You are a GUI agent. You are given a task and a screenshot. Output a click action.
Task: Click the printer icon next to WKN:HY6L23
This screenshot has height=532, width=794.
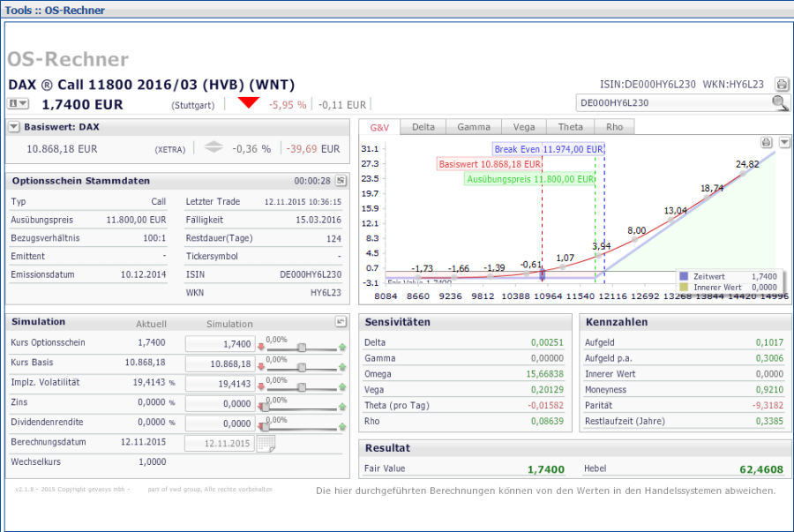coord(782,85)
